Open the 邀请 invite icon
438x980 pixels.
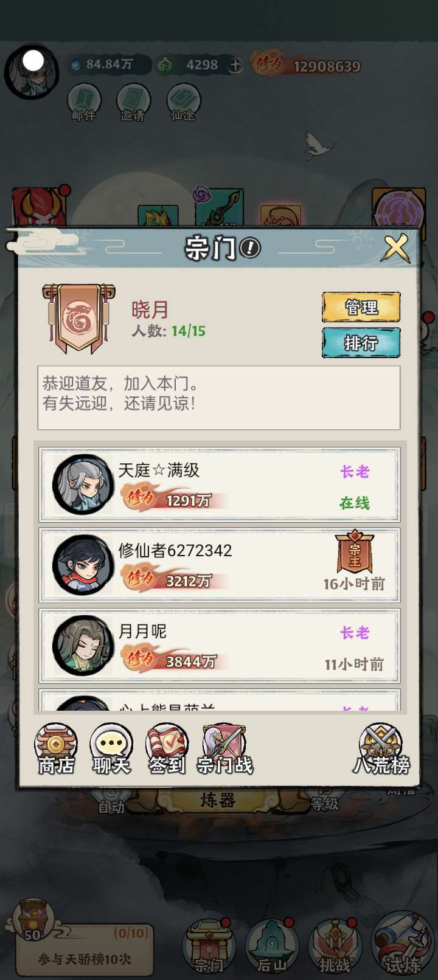[x=133, y=102]
